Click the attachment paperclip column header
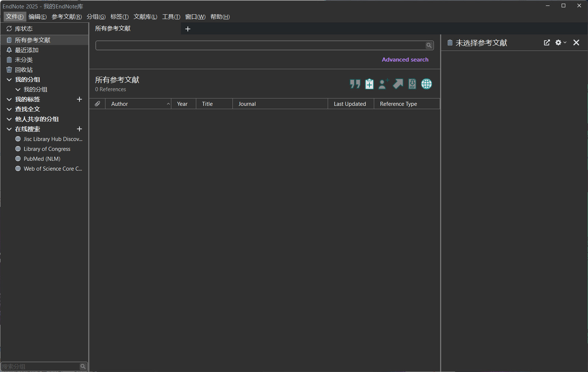Image resolution: width=588 pixels, height=372 pixels. point(97,104)
